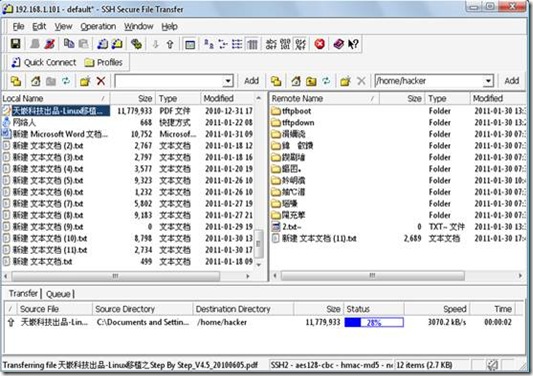Open the Help menu
Screen dimensions: 533x376
[169, 27]
